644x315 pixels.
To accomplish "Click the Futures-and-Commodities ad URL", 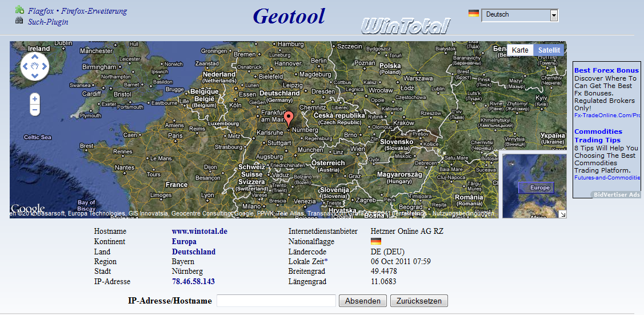I will (x=607, y=177).
